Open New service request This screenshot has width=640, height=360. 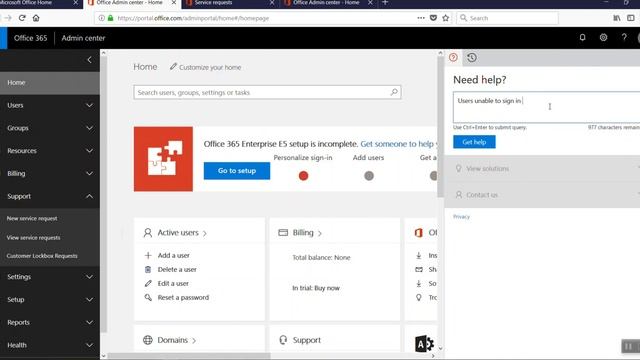[x=32, y=218]
